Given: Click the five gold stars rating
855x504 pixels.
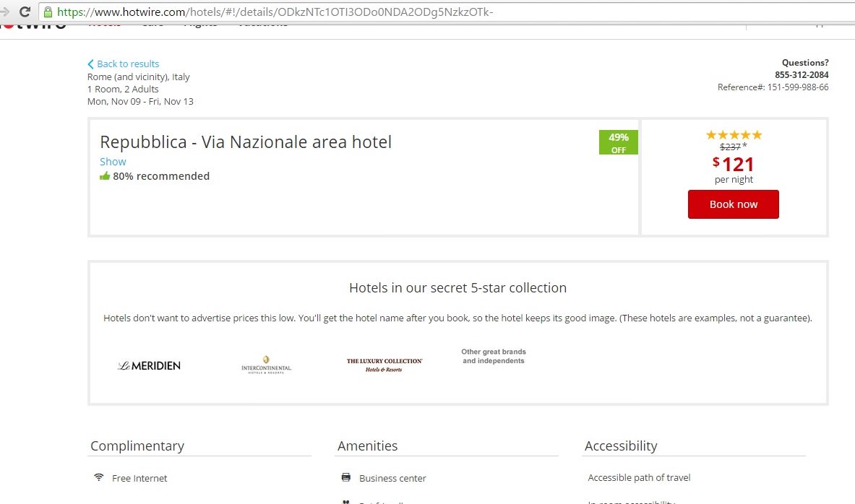Looking at the screenshot, I should click(x=734, y=134).
